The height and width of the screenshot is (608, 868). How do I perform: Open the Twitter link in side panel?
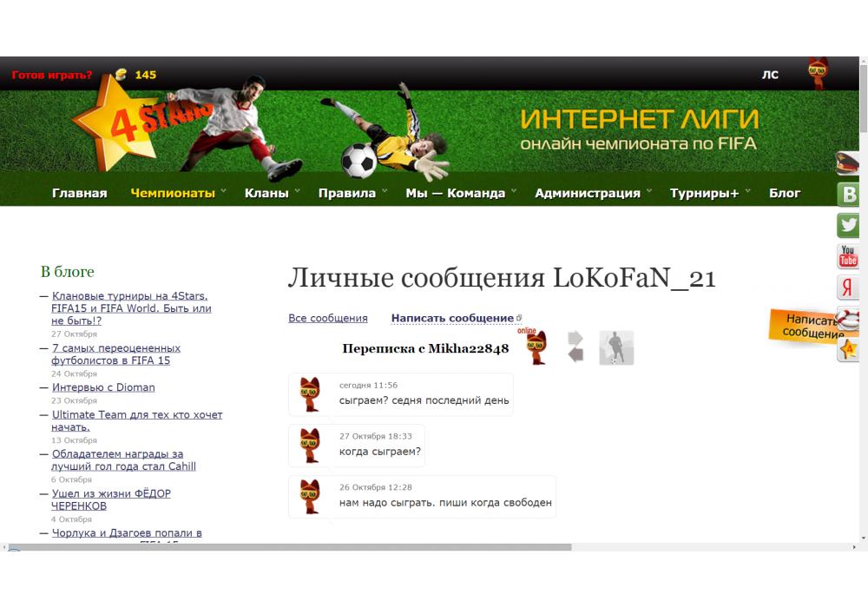[848, 225]
